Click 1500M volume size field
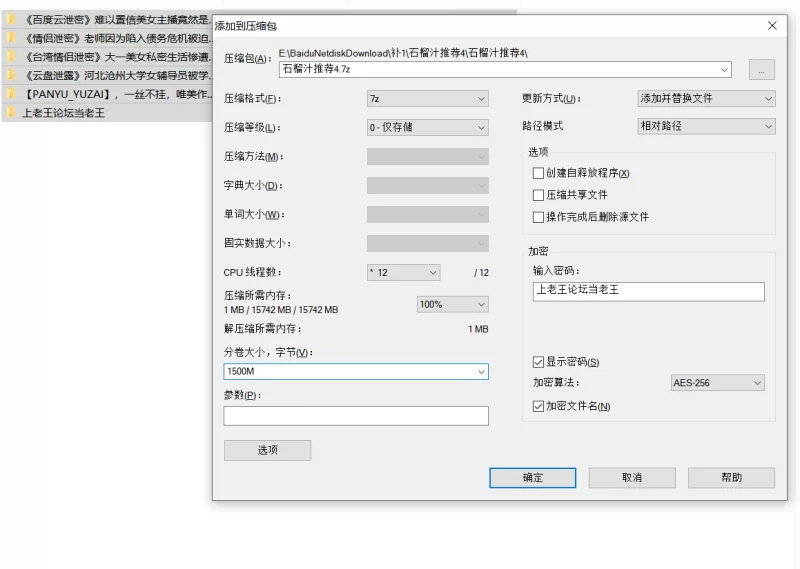 click(x=356, y=372)
